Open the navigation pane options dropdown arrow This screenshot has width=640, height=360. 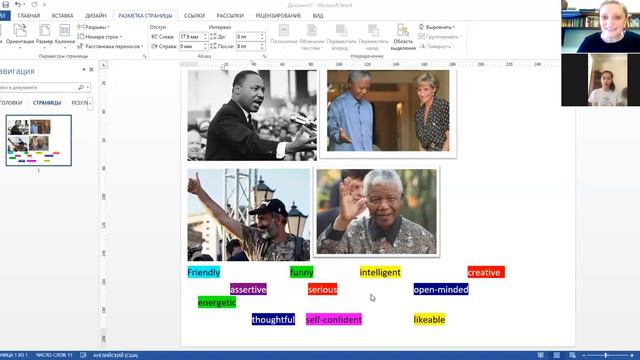[84, 70]
